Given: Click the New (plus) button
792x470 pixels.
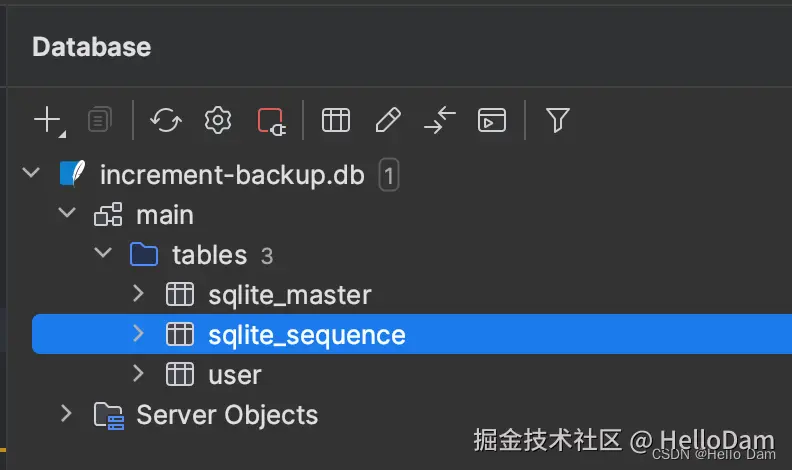Looking at the screenshot, I should click(47, 121).
